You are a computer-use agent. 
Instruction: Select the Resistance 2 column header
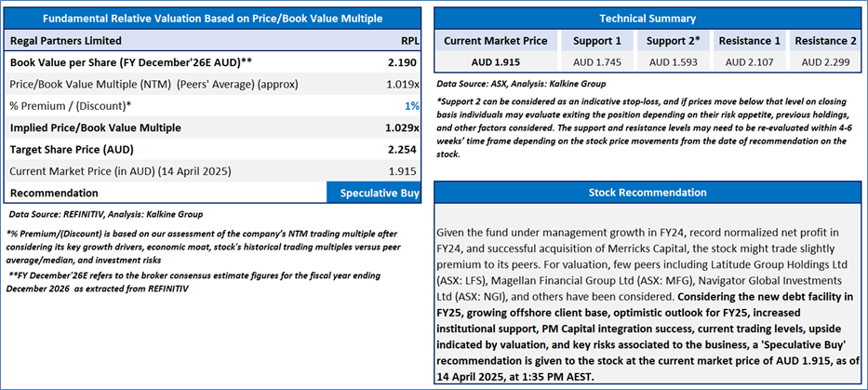pyautogui.click(x=825, y=41)
